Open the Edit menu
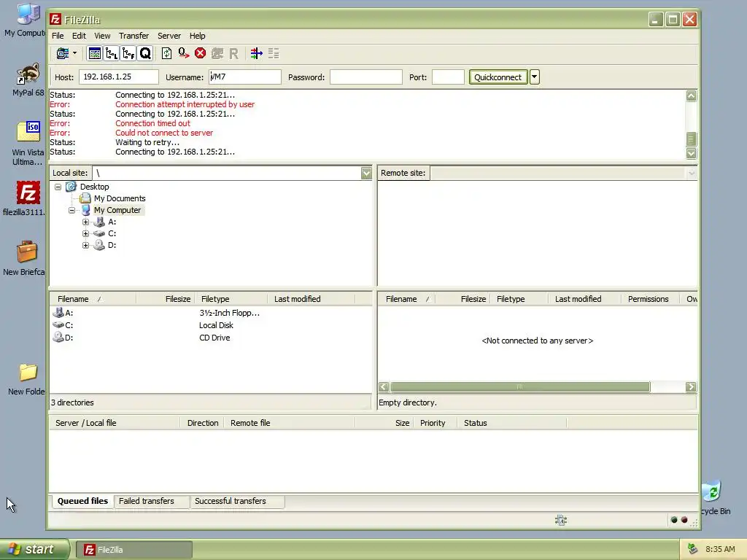747x560 pixels. click(79, 36)
